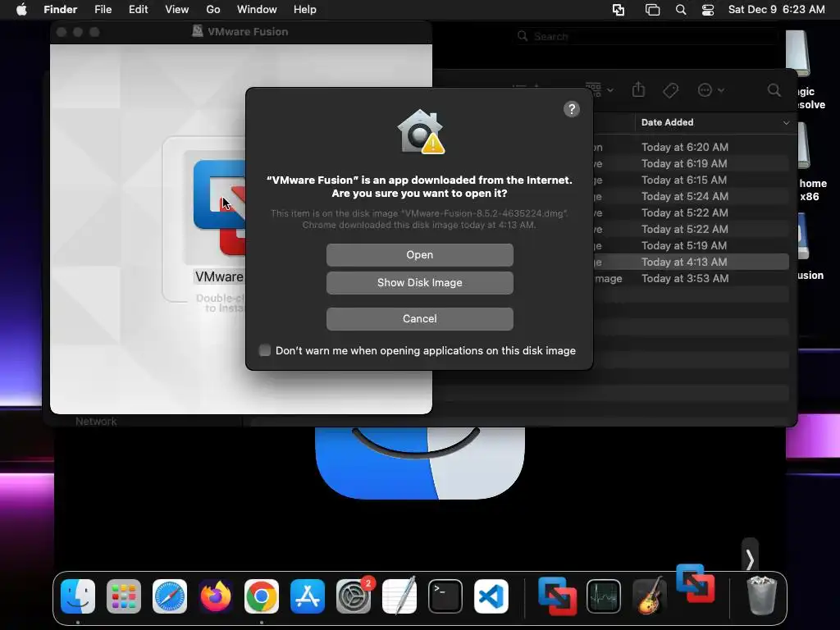Click the Search field behind the dialog

646,36
